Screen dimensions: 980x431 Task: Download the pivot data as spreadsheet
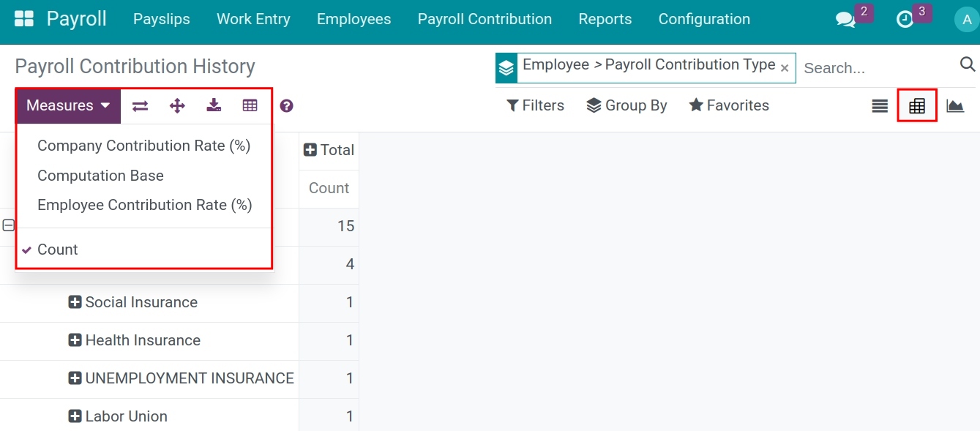pyautogui.click(x=213, y=105)
